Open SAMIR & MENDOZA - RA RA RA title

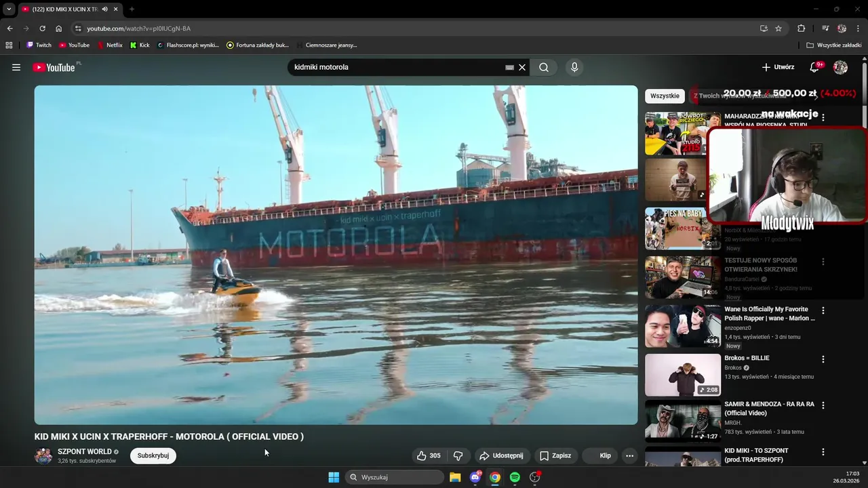coord(769,408)
